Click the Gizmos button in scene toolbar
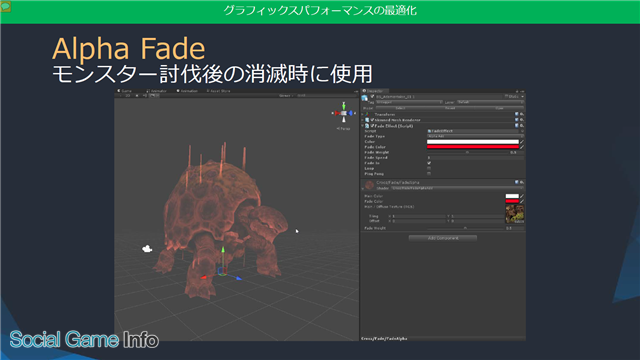The width and height of the screenshot is (640, 360). point(285,96)
